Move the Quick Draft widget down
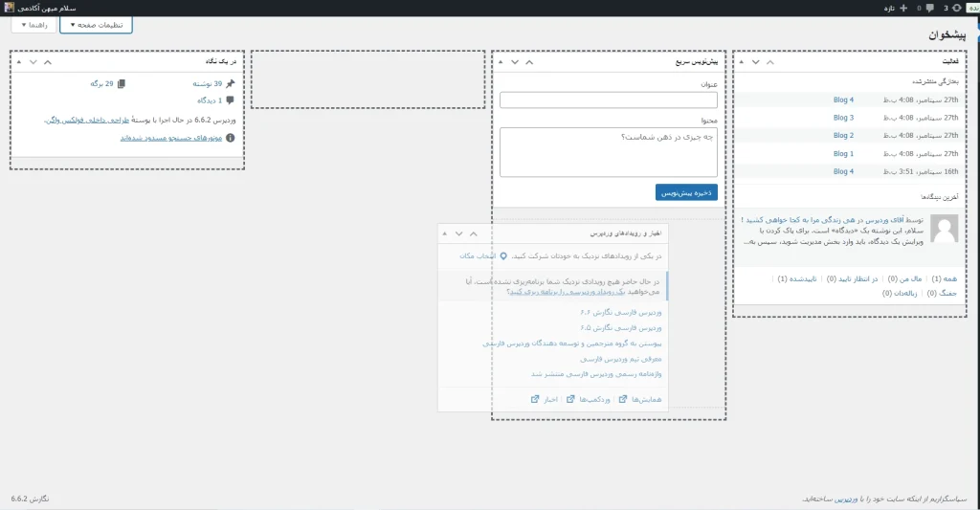 pos(515,61)
